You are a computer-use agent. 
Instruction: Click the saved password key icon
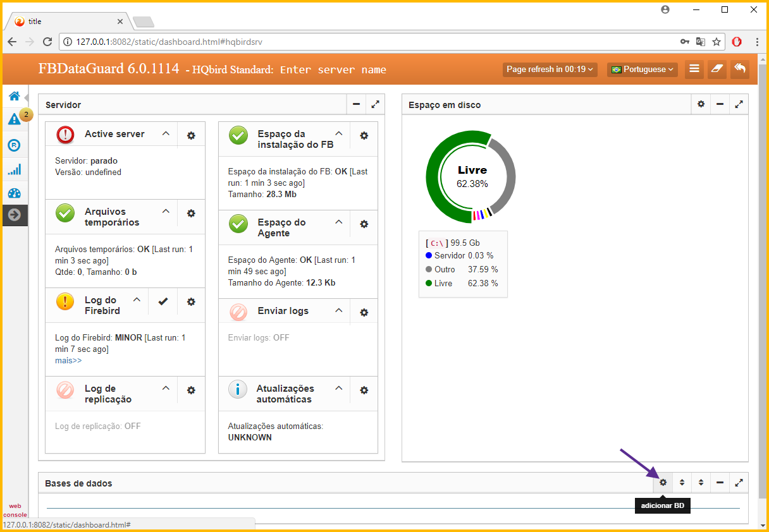coord(685,42)
